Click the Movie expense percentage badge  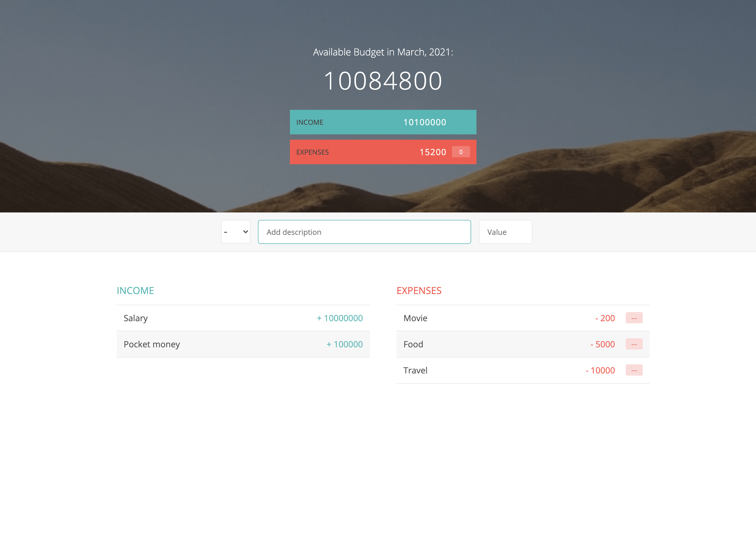click(634, 318)
